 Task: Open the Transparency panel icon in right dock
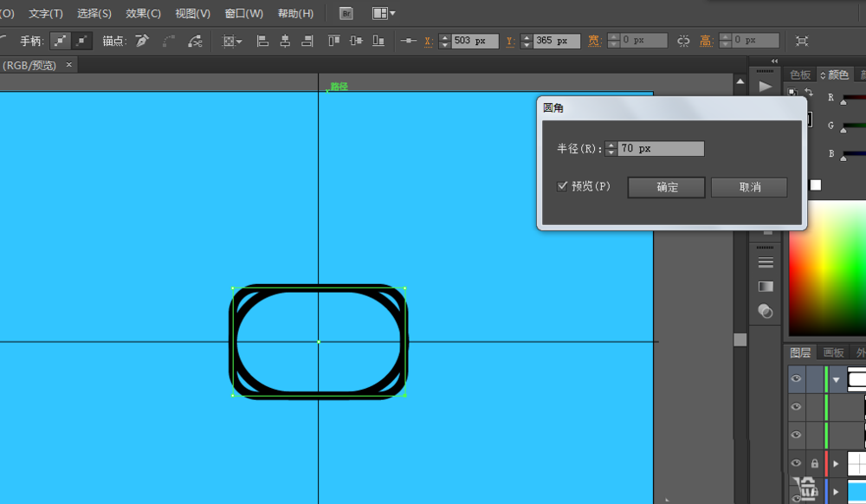click(x=764, y=310)
